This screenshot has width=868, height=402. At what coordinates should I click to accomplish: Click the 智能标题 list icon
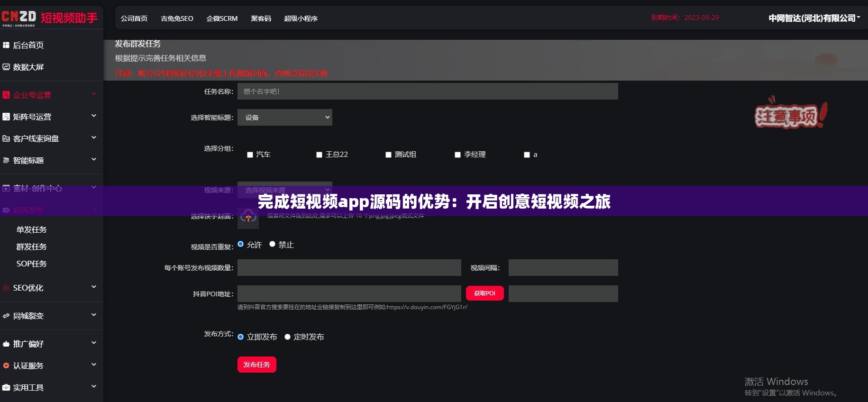click(6, 160)
